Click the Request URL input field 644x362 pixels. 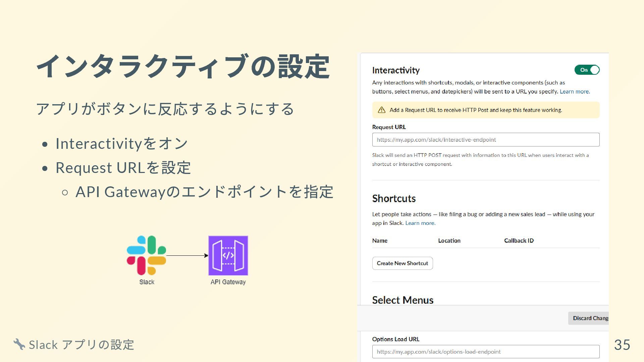coord(485,140)
